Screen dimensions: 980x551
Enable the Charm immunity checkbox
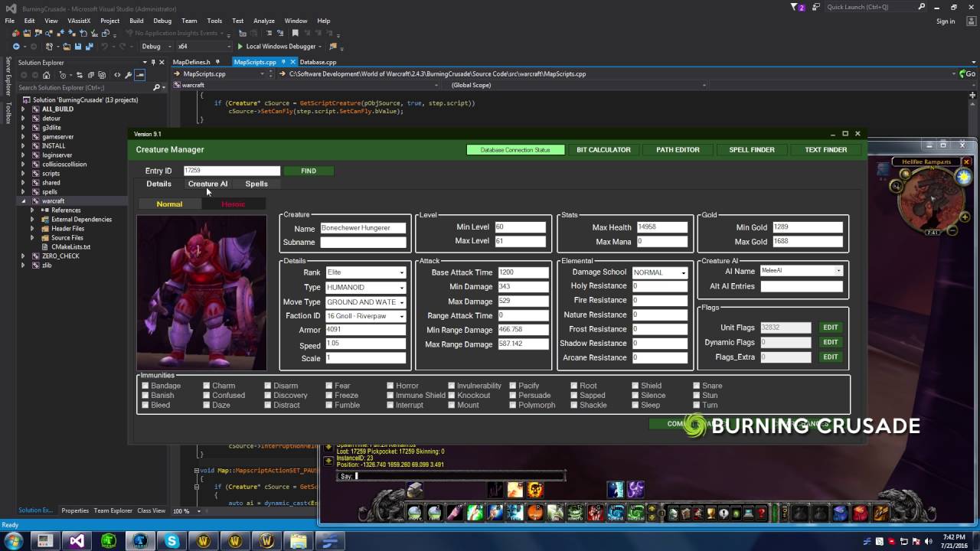207,386
